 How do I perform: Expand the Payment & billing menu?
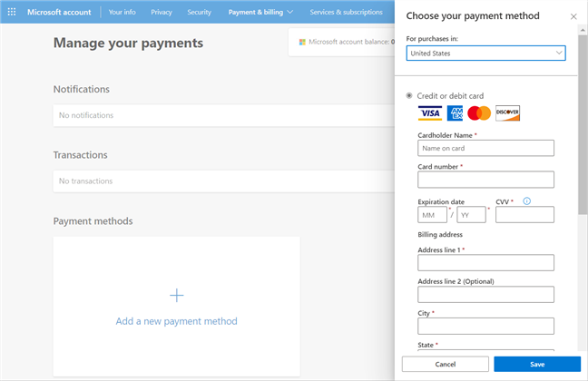click(260, 12)
